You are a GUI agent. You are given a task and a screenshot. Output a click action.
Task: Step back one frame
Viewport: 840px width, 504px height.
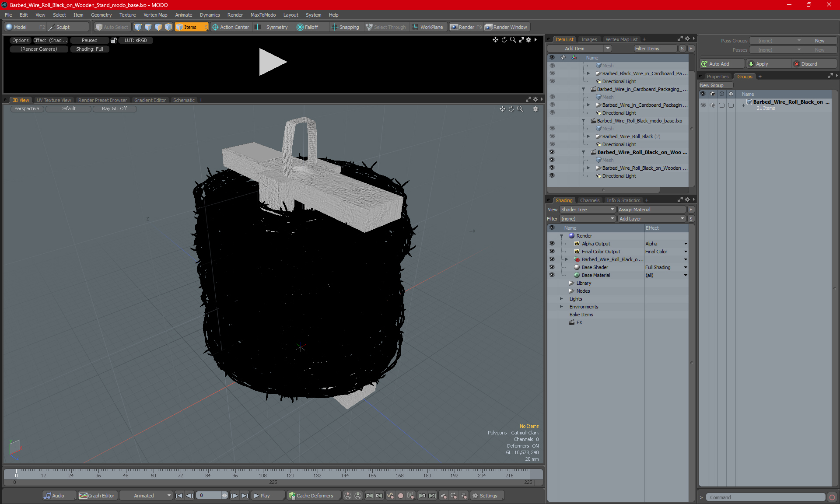[x=189, y=496]
